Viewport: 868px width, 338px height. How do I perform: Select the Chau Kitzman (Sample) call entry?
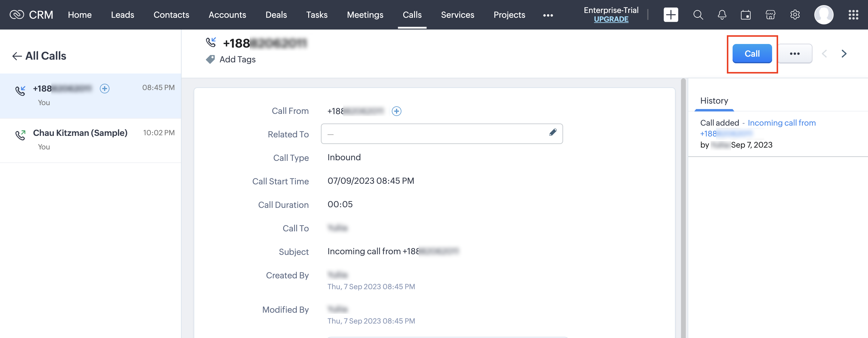click(80, 133)
